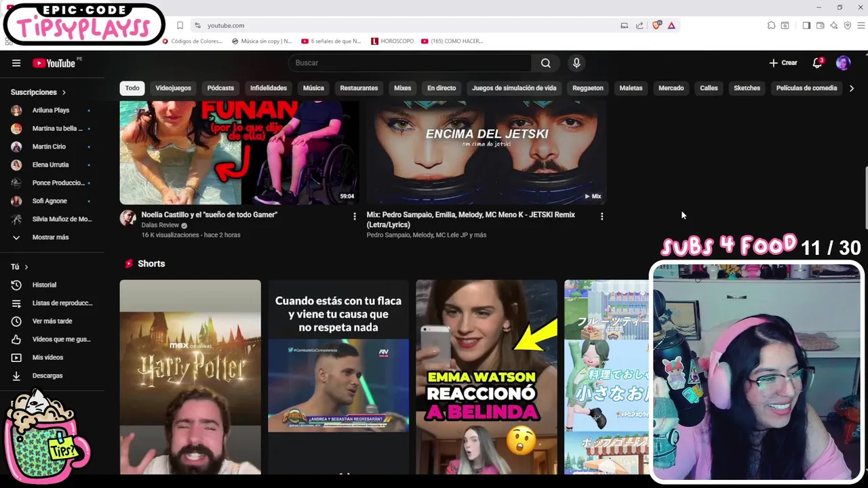Screen dimensions: 868x488
Task: Open the notifications bell
Action: point(817,63)
